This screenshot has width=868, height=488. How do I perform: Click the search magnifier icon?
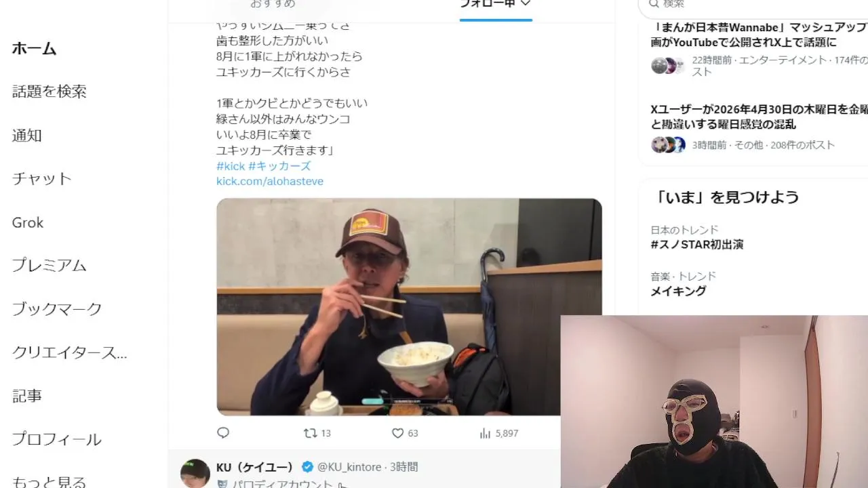coord(654,4)
